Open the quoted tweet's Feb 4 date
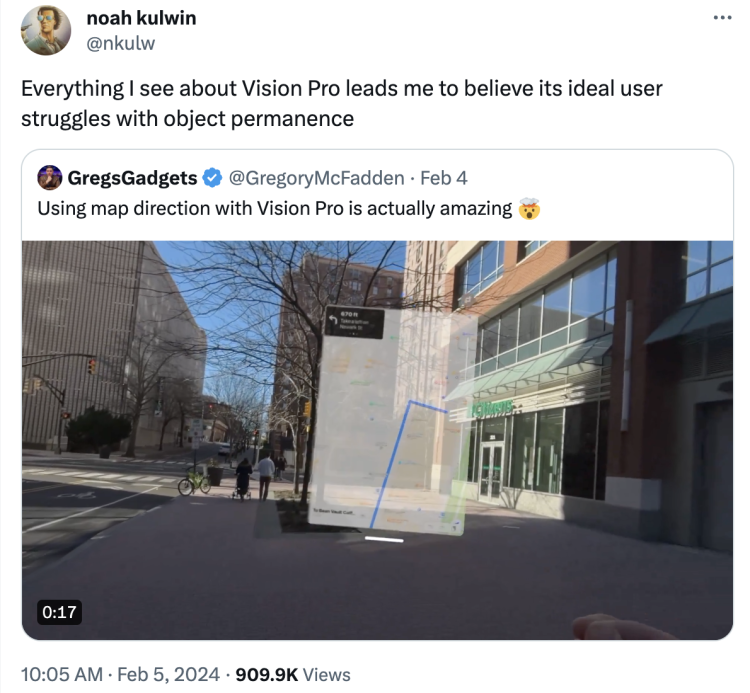The width and height of the screenshot is (750, 693). click(443, 178)
